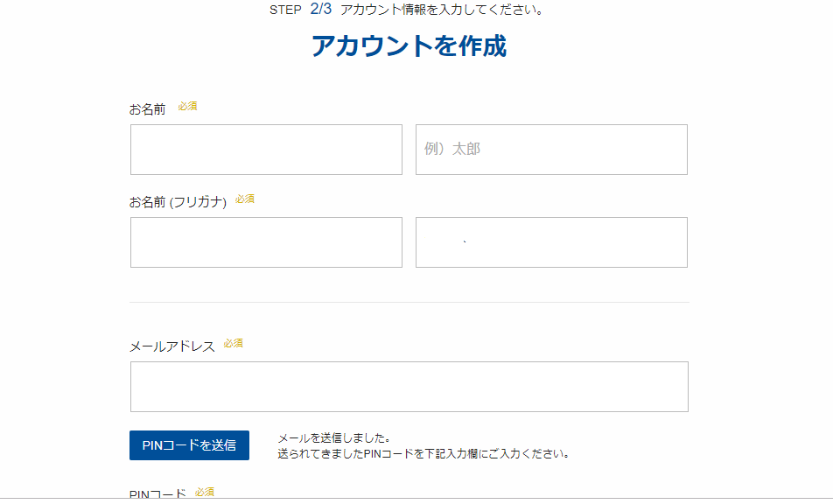Click the 必須 badge beside お名前
This screenshot has height=504, width=833.
[x=187, y=106]
